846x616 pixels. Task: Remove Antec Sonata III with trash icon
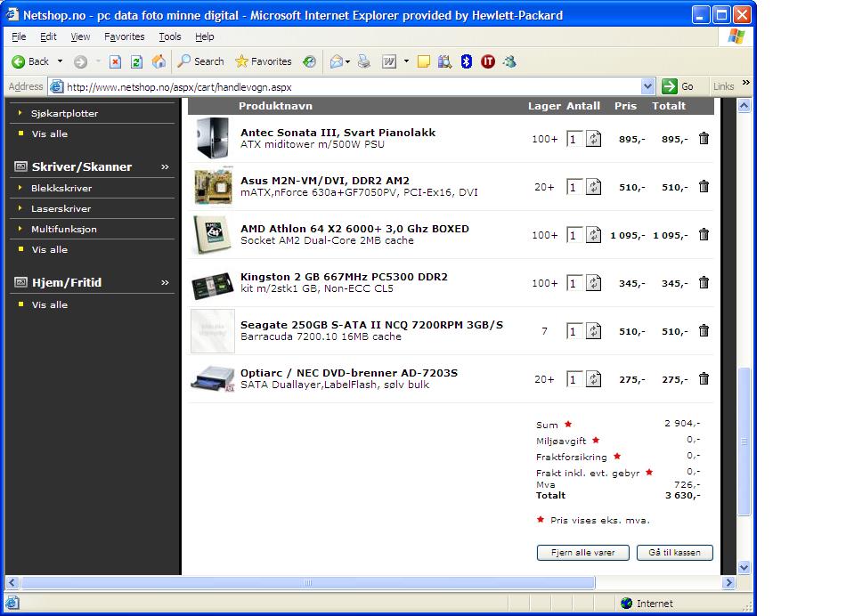pyautogui.click(x=704, y=139)
